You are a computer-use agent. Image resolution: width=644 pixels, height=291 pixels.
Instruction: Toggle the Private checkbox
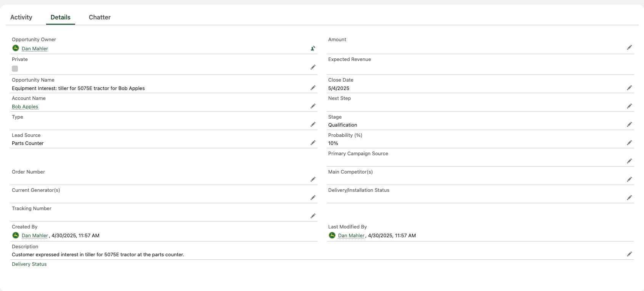point(15,69)
